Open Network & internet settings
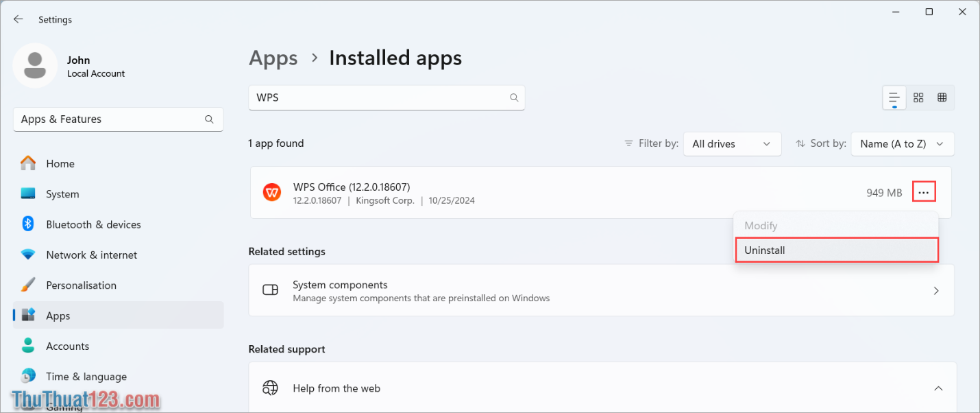 click(118, 255)
